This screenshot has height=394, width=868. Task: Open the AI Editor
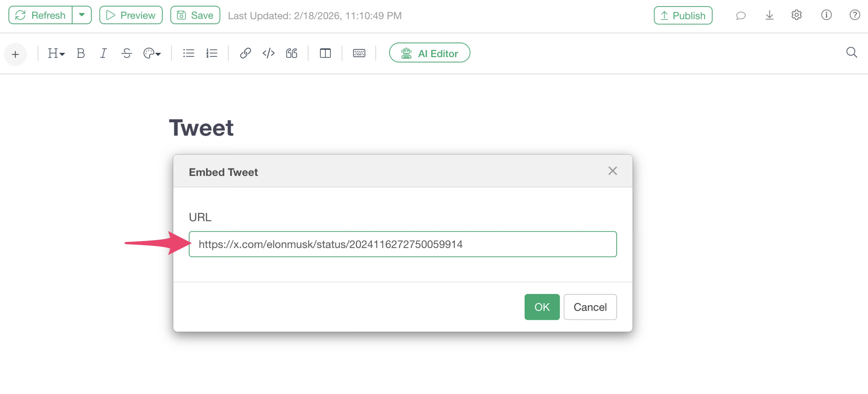coord(429,53)
